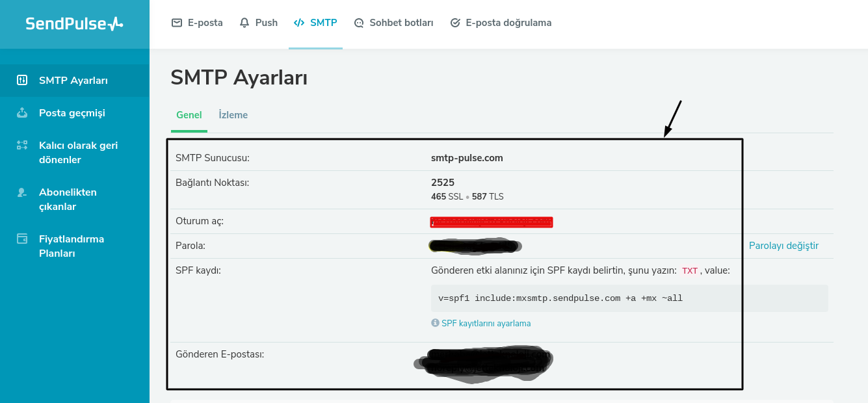Click the SMTP Ayarları sliders icon
This screenshot has width=868, height=403.
(22, 81)
